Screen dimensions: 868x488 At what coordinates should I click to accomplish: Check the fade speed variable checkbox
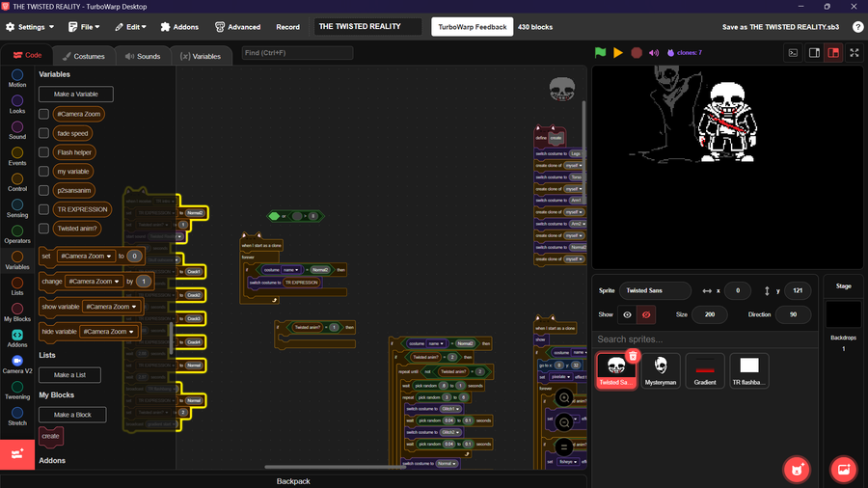click(43, 133)
